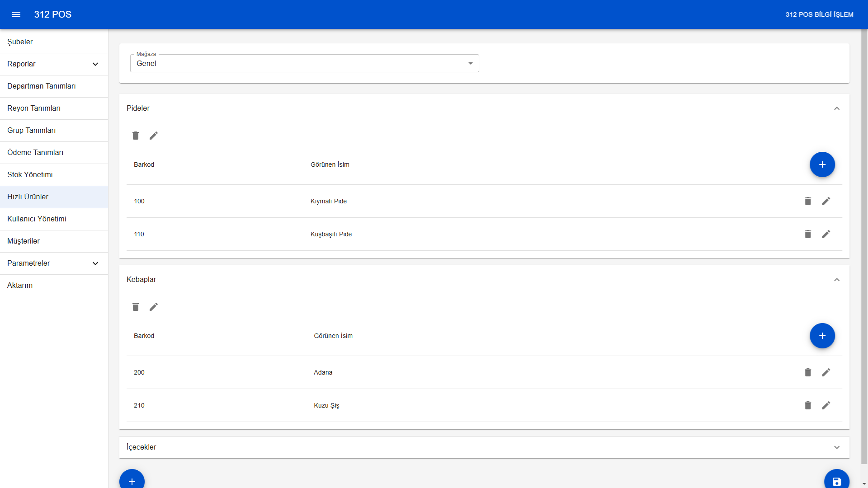
Task: Click the 312 POS BİLGİ İŞLEM account button
Action: 819,14
